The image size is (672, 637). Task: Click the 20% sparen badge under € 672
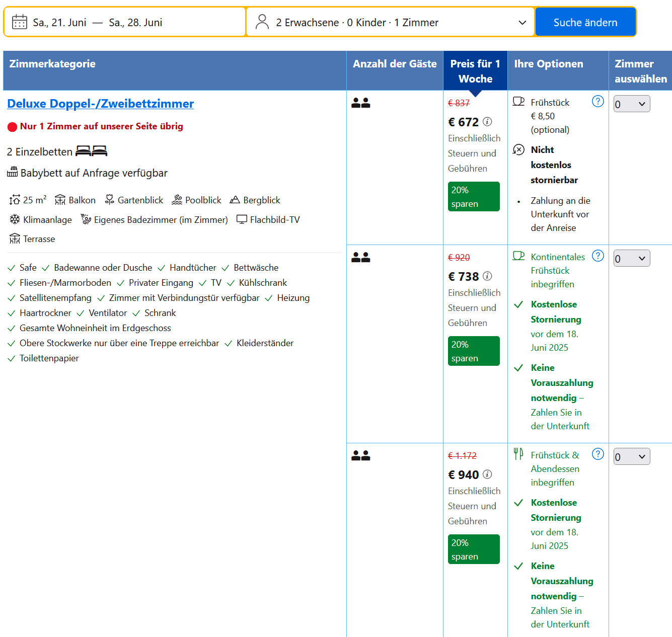[474, 197]
